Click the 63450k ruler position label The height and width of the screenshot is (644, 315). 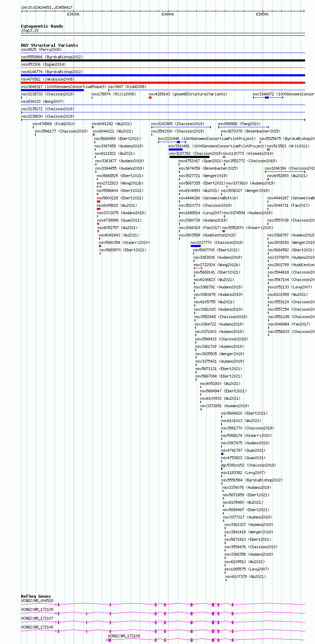click(262, 14)
